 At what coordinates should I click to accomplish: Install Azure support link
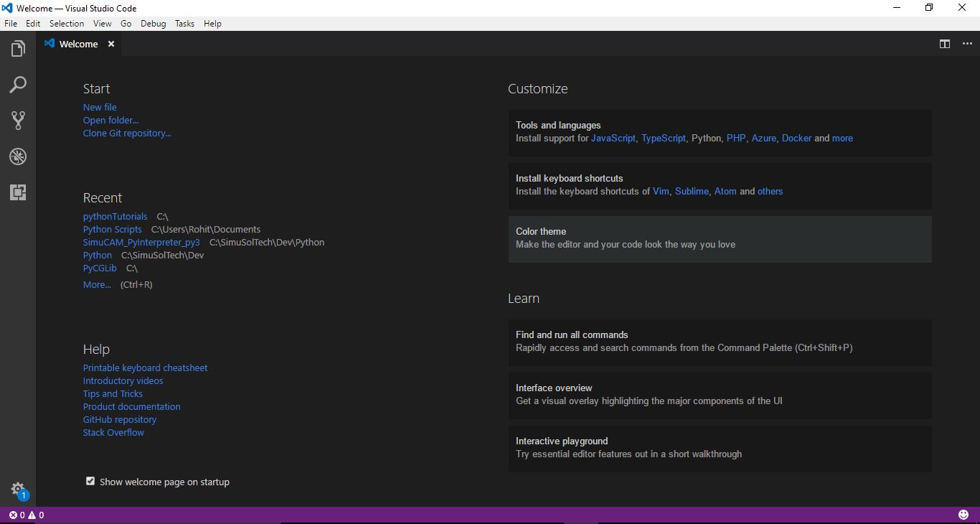[764, 138]
